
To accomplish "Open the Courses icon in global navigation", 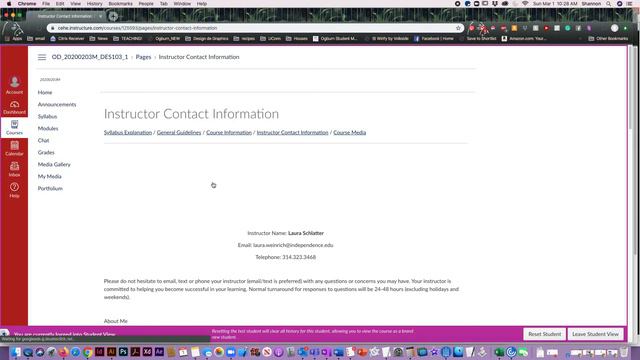I will pyautogui.click(x=14, y=127).
